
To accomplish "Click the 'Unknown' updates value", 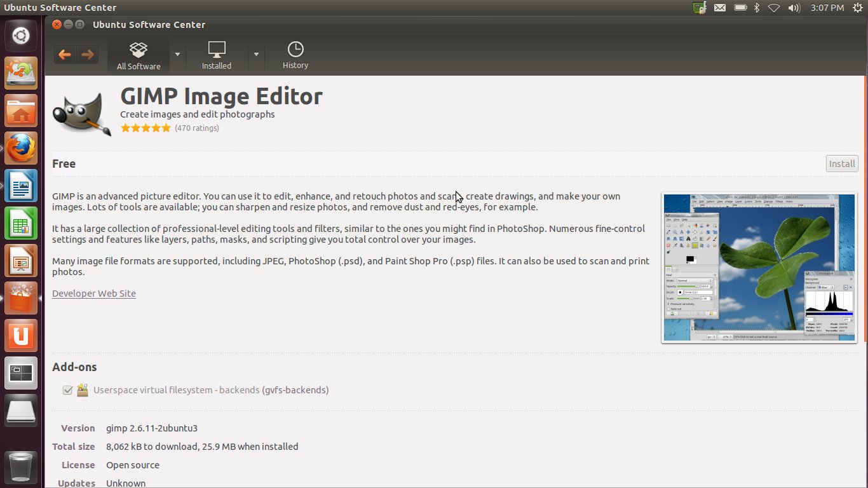I will click(126, 483).
